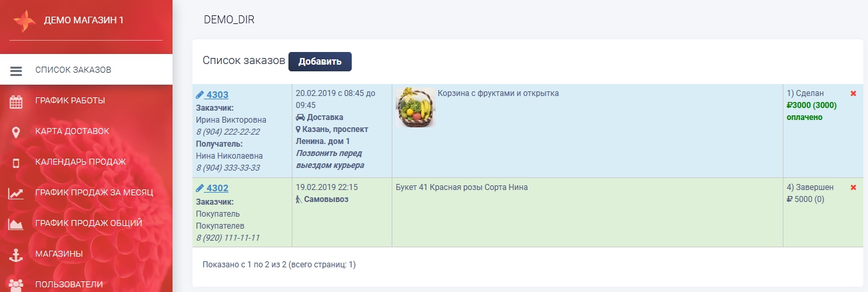Viewport: 868px width, 292px height.
Task: Click the anchor icon for Магазины
Action: tap(16, 254)
